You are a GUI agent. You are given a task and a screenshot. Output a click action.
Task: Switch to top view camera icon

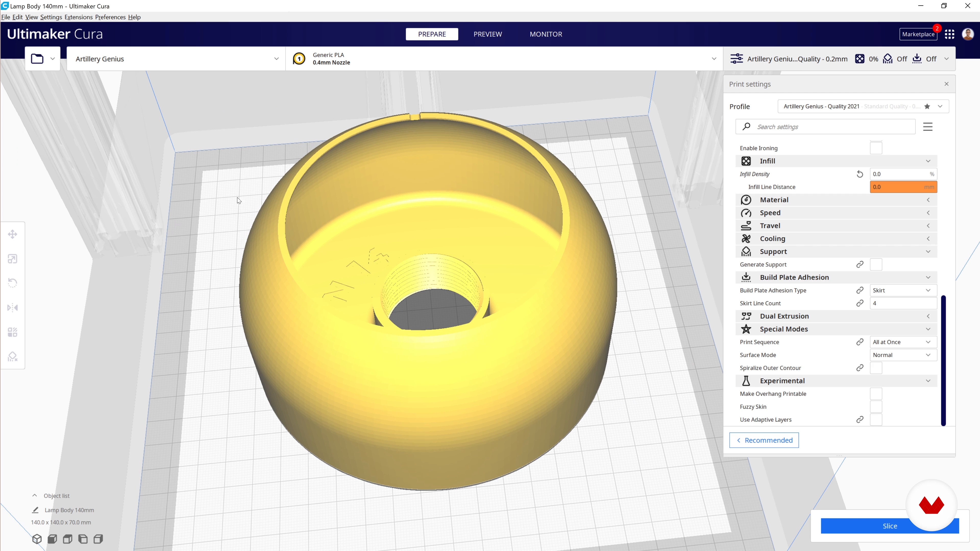pos(68,539)
